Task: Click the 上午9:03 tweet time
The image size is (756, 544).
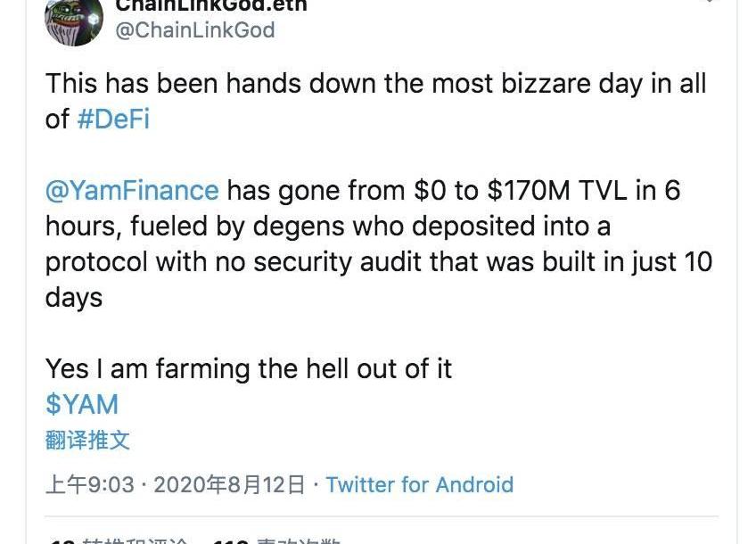Action: click(90, 484)
